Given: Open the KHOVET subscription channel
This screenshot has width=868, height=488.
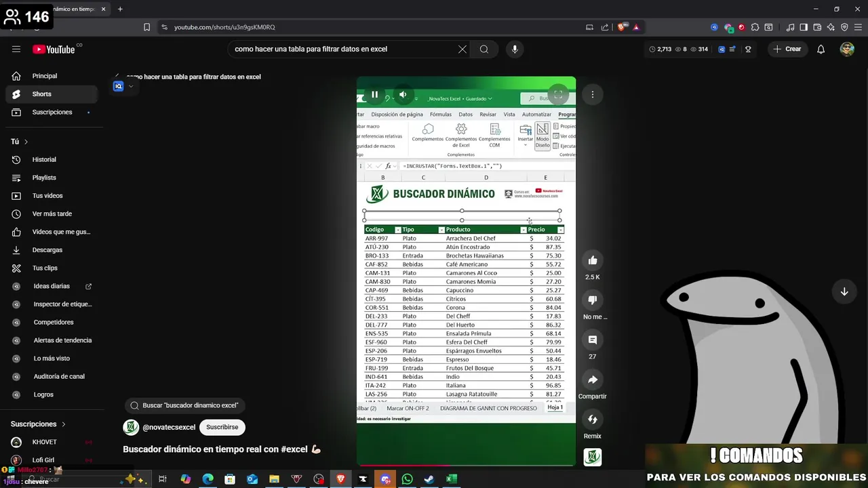Looking at the screenshot, I should pos(52,442).
